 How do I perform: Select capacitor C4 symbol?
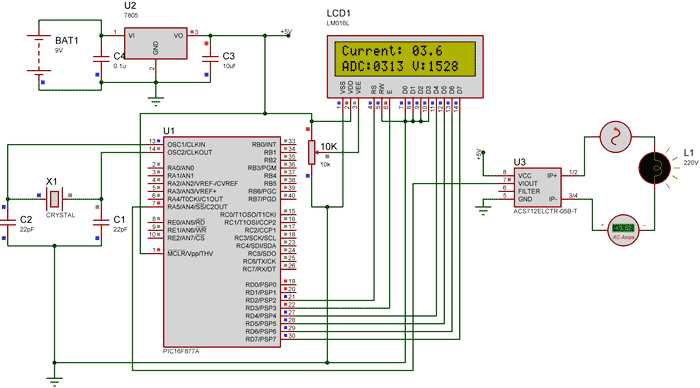pos(101,58)
